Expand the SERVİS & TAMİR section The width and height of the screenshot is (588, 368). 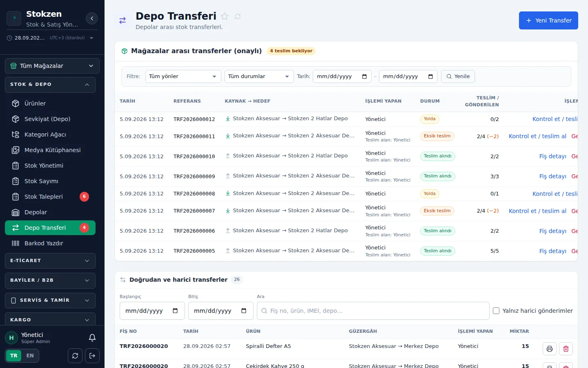(50, 301)
